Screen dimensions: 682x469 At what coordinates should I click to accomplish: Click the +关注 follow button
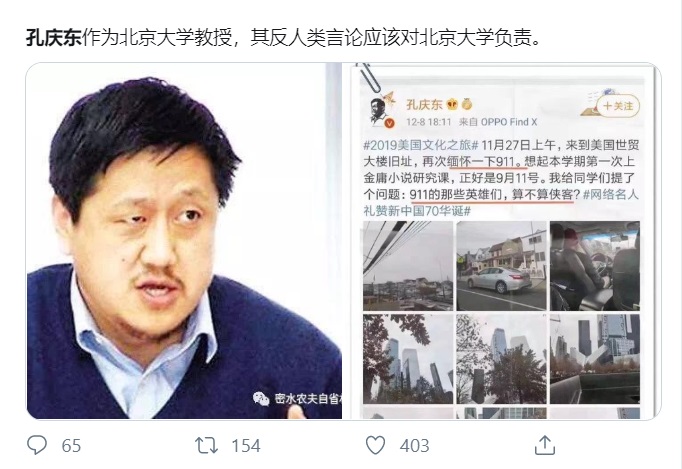618,106
